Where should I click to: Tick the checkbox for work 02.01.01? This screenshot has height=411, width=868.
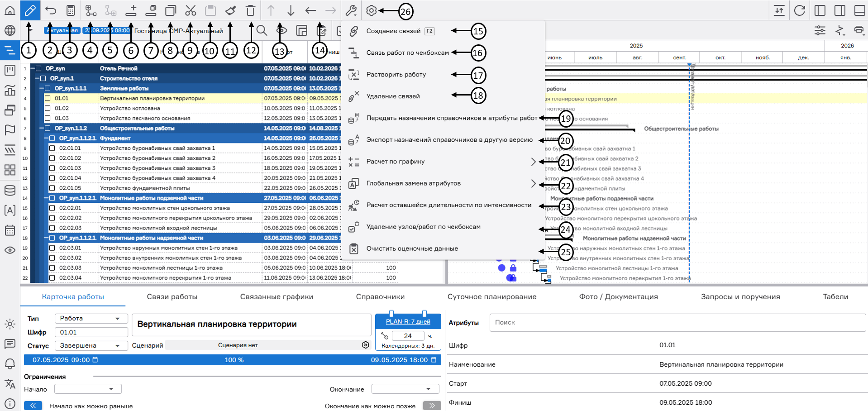point(52,148)
